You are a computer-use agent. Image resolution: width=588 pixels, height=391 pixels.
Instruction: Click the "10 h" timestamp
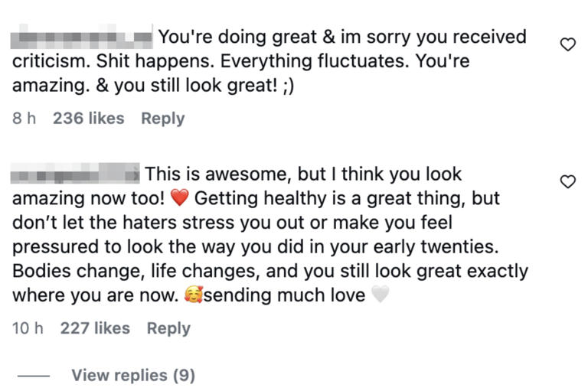[28, 328]
